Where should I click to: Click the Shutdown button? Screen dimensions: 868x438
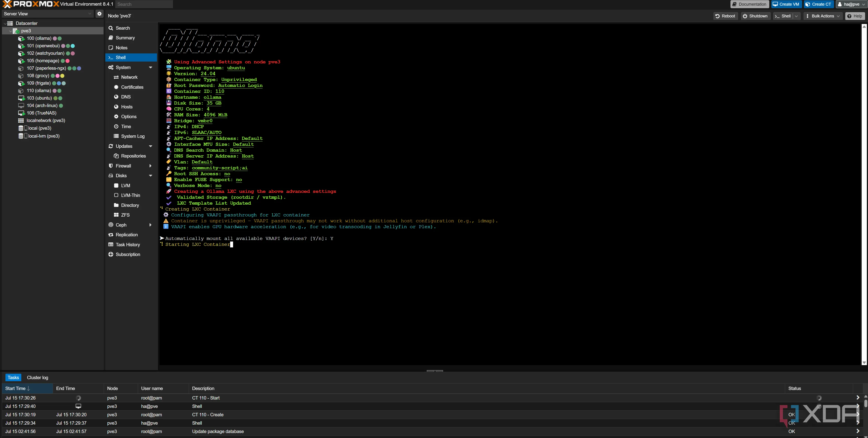tap(755, 16)
